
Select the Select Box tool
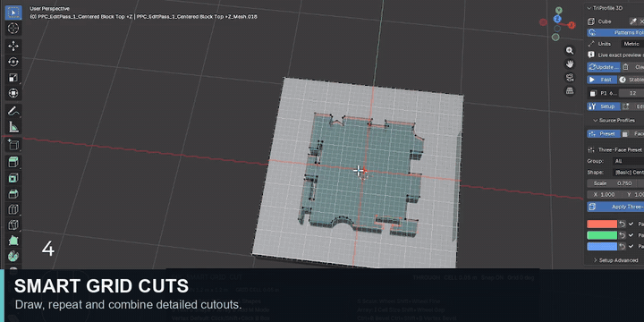(x=13, y=13)
